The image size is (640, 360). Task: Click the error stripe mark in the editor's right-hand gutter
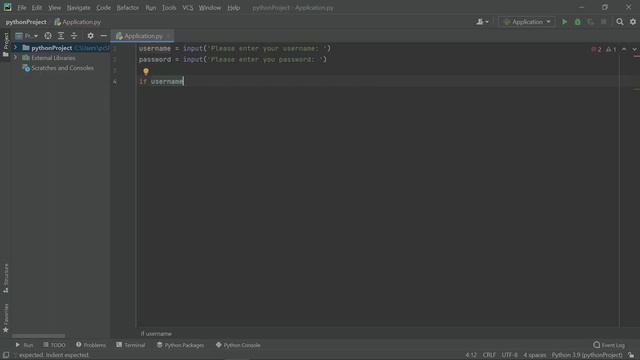coord(636,57)
